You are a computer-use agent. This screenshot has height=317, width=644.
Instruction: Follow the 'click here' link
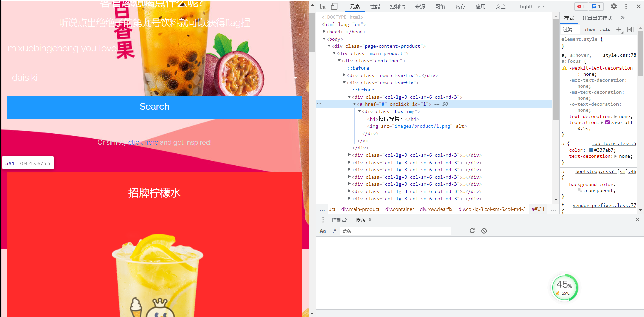pos(143,142)
